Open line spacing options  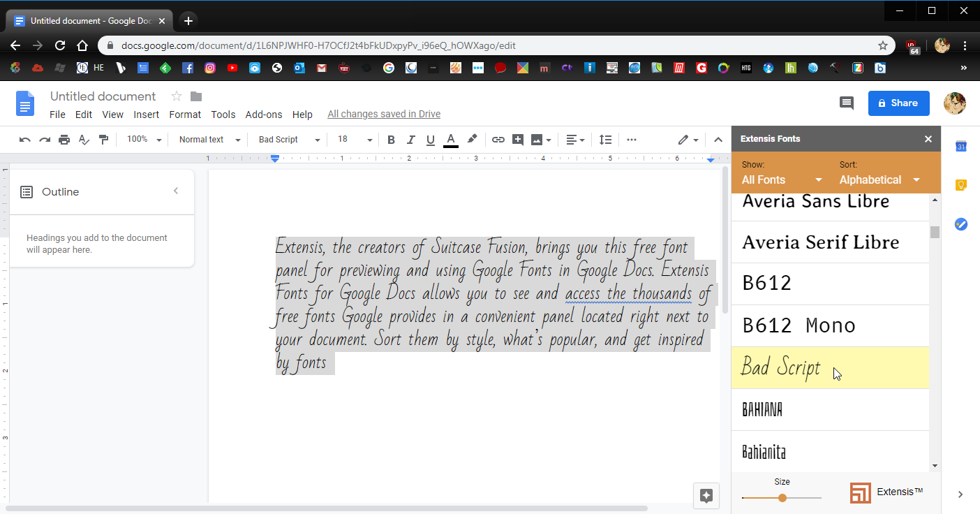coord(606,140)
